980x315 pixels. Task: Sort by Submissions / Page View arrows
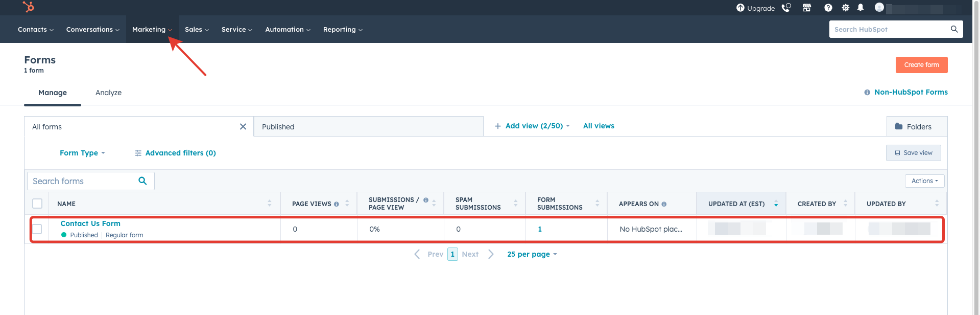point(434,204)
